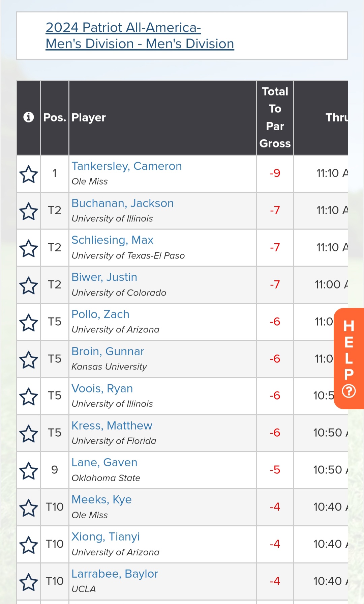Open Cameron Tankersley's player scorecard
The image size is (364, 604).
126,166
